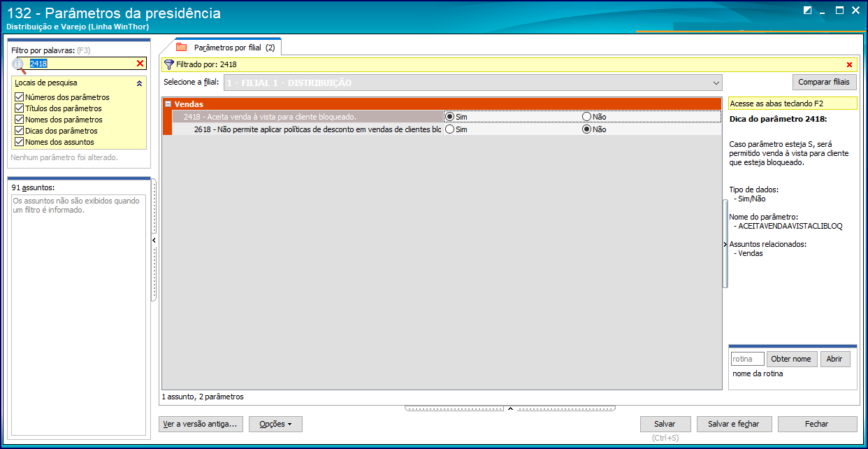Click Salvar button

tap(665, 424)
